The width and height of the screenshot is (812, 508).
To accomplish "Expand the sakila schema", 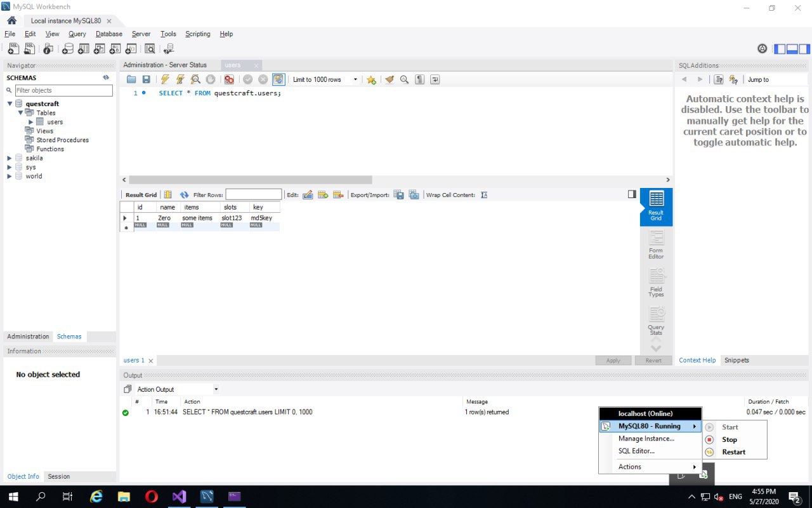I will pyautogui.click(x=10, y=158).
